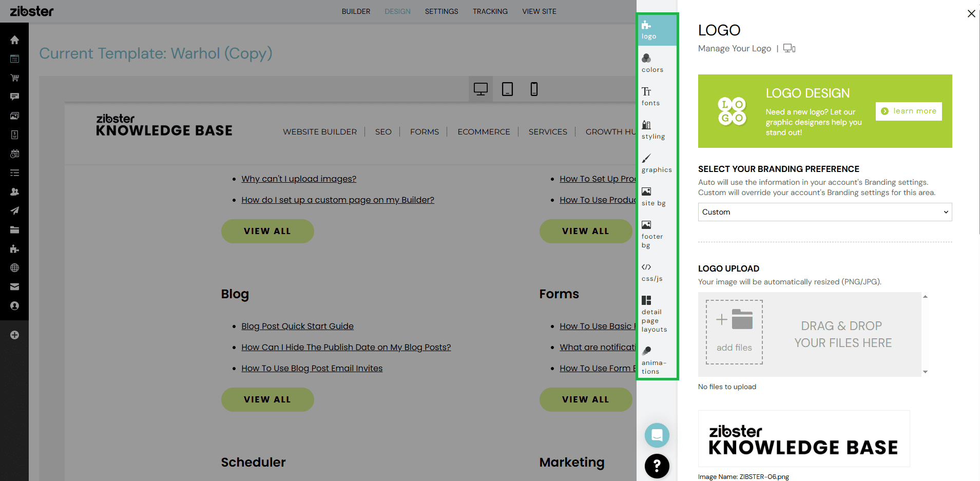Open the help question mark button
This screenshot has height=481, width=980.
[657, 466]
